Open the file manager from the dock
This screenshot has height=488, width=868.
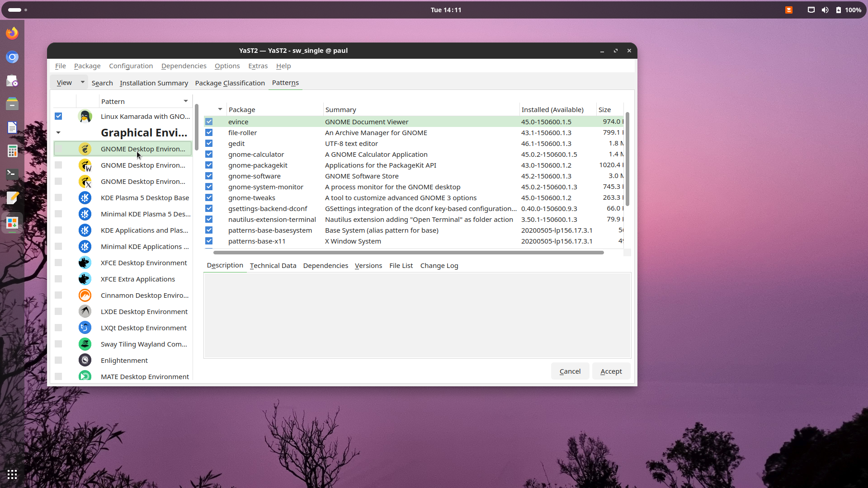coord(12,104)
